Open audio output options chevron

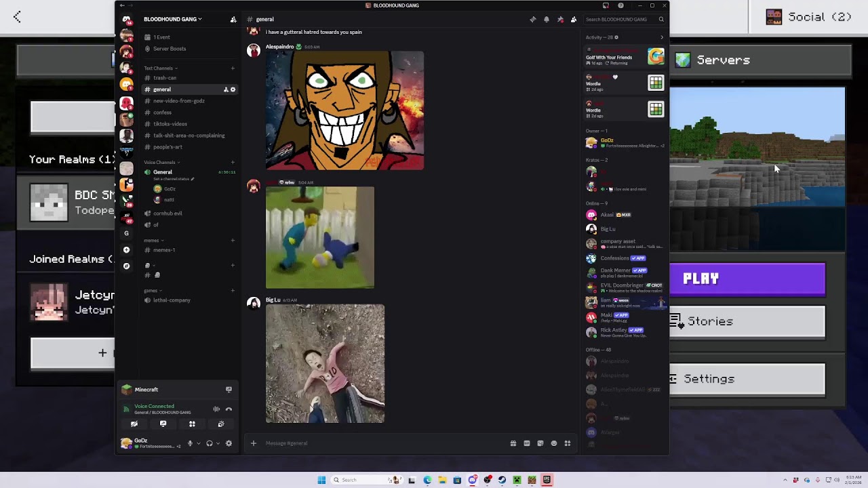pos(217,443)
